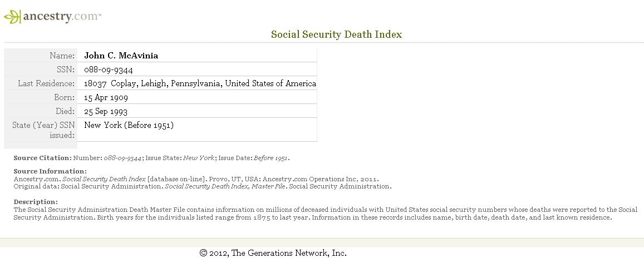Image resolution: width=644 pixels, height=258 pixels.
Task: Click the Social Security Death Index heading
Action: point(336,34)
